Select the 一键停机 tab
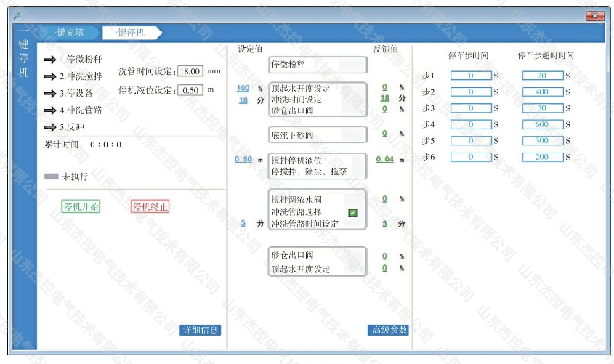 (x=128, y=33)
